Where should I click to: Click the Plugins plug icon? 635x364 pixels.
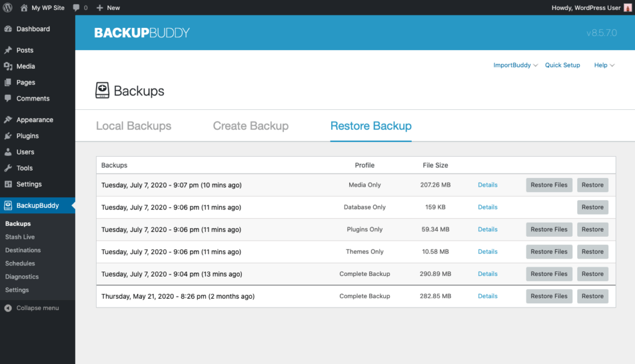[8, 136]
